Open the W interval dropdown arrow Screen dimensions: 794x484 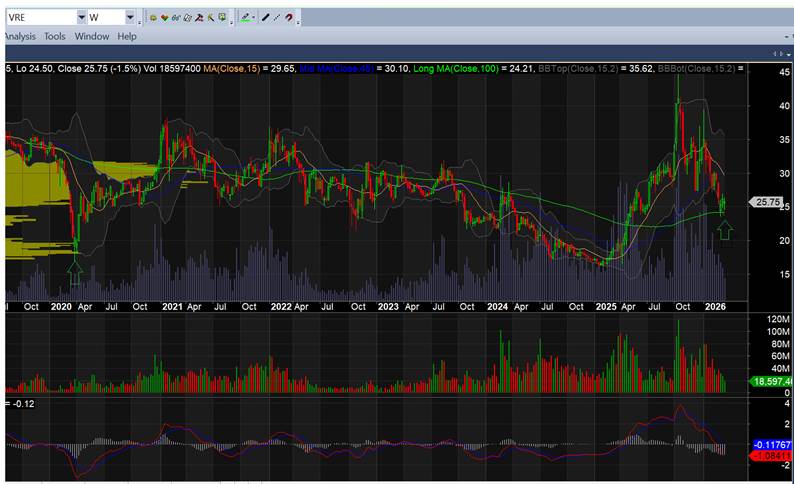tap(130, 18)
